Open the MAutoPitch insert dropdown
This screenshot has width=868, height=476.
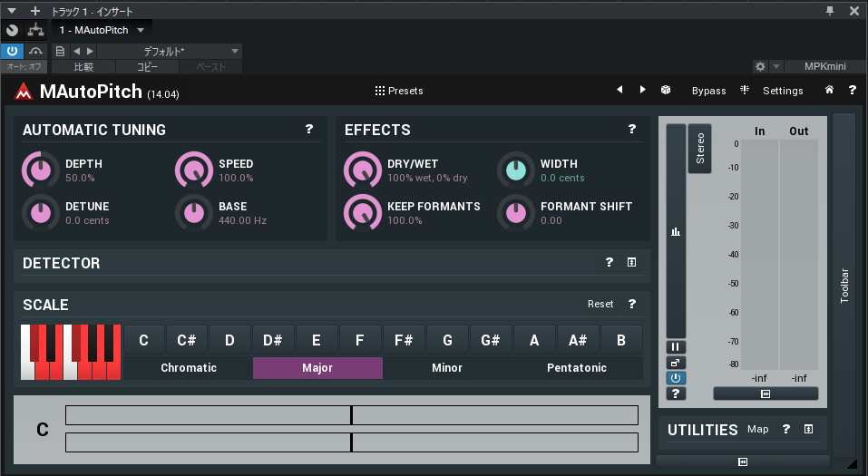[x=102, y=30]
